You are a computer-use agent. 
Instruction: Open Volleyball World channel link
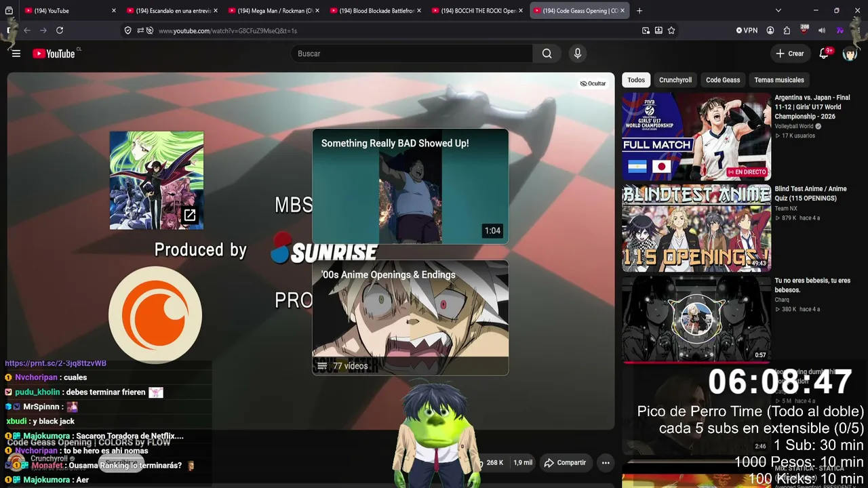pyautogui.click(x=794, y=126)
